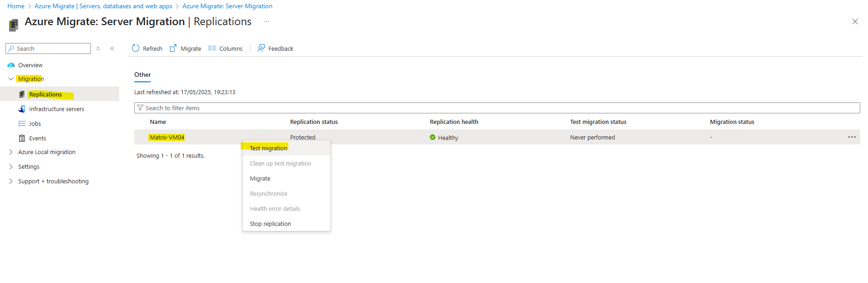Image resolution: width=868 pixels, height=283 pixels.
Task: Open Jobs in the sidebar
Action: [x=35, y=123]
